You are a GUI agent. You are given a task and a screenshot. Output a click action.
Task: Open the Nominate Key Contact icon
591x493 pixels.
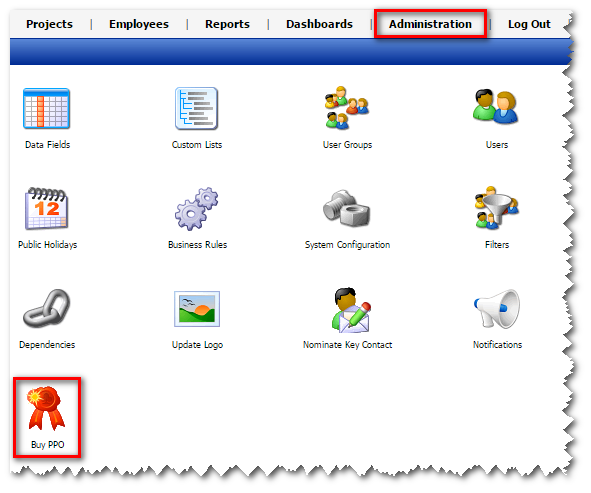(351, 310)
